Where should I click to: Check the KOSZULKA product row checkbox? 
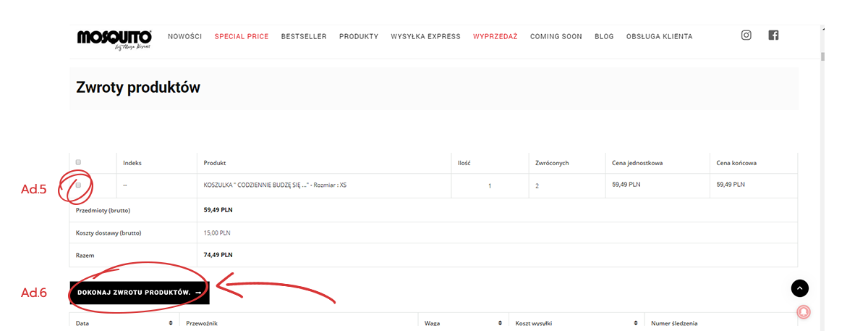coord(78,185)
